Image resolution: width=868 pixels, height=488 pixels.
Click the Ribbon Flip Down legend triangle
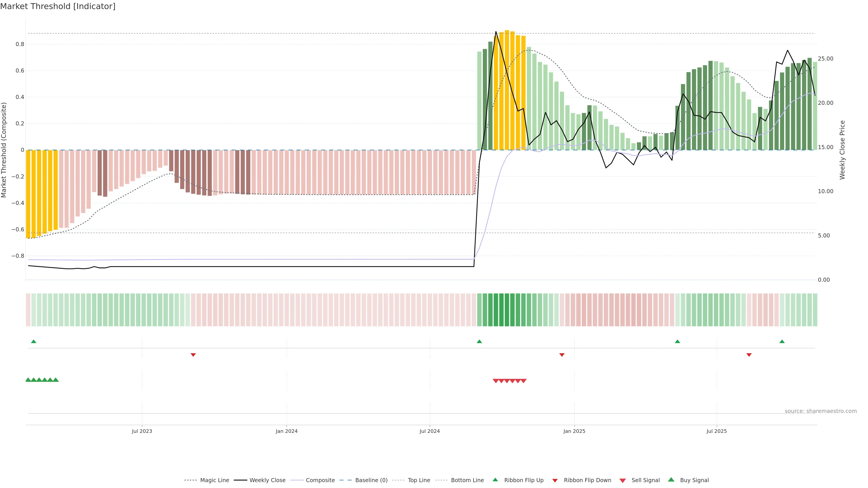555,481
